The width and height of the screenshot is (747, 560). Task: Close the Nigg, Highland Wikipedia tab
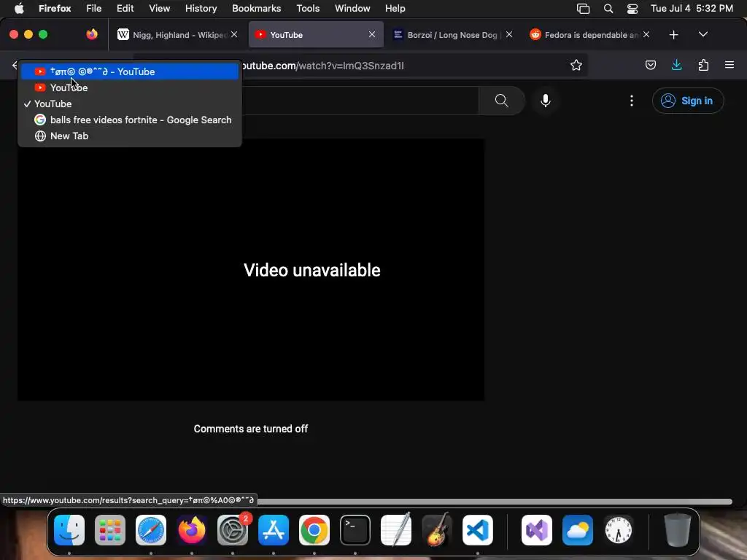pos(234,34)
